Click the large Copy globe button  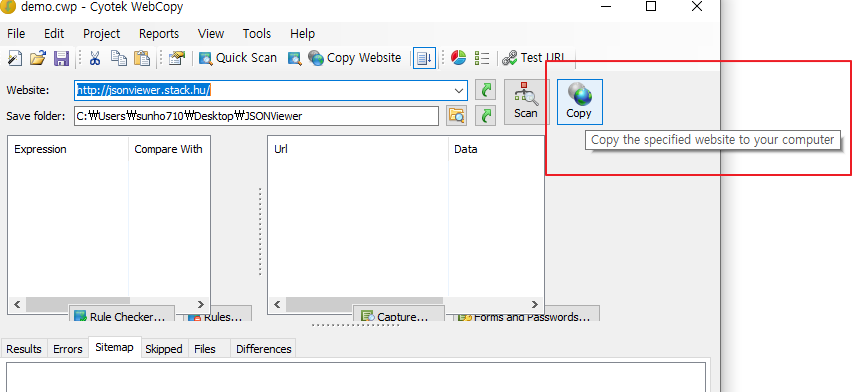point(579,102)
